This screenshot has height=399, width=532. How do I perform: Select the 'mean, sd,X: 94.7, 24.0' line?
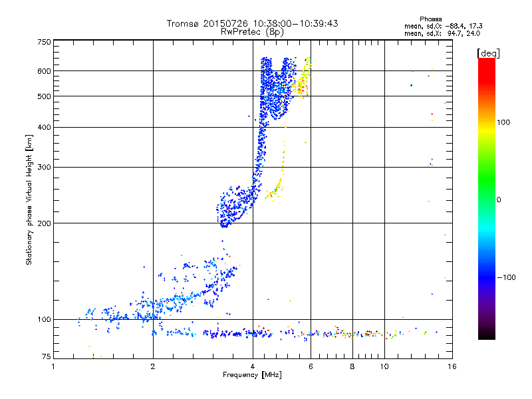coord(442,33)
